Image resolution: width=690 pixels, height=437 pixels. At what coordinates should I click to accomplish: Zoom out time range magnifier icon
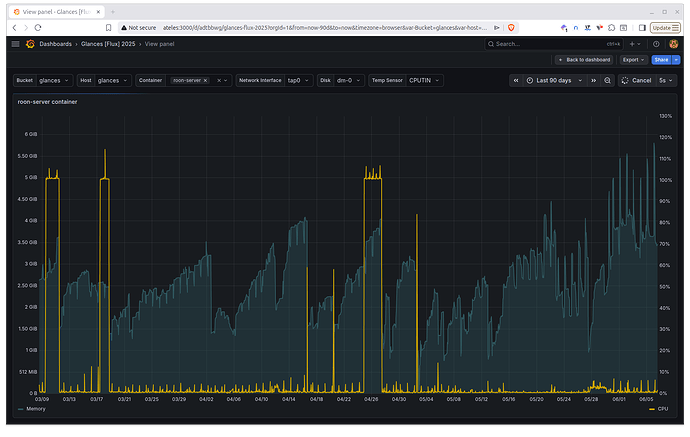click(x=607, y=81)
